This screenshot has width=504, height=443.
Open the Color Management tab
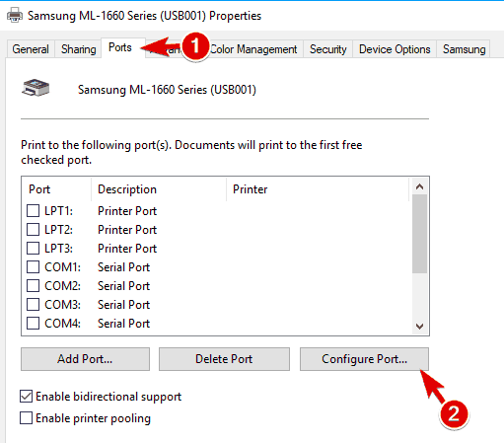[253, 49]
